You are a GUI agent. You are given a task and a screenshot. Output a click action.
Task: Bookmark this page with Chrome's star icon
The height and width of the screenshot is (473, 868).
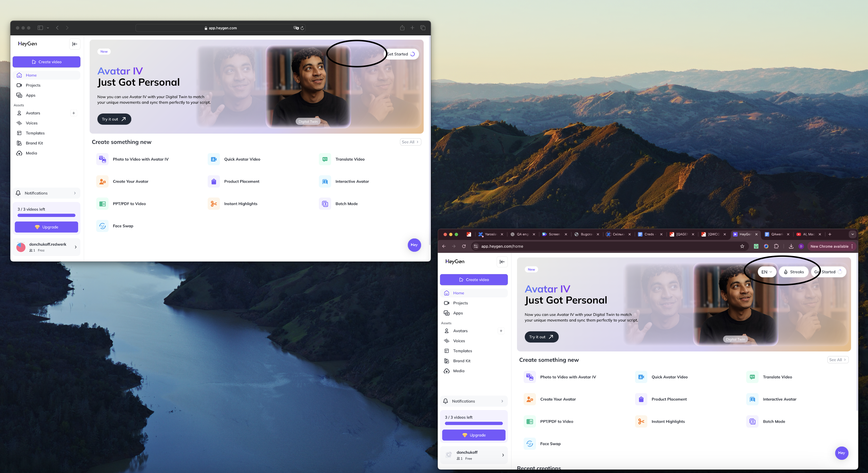point(742,247)
